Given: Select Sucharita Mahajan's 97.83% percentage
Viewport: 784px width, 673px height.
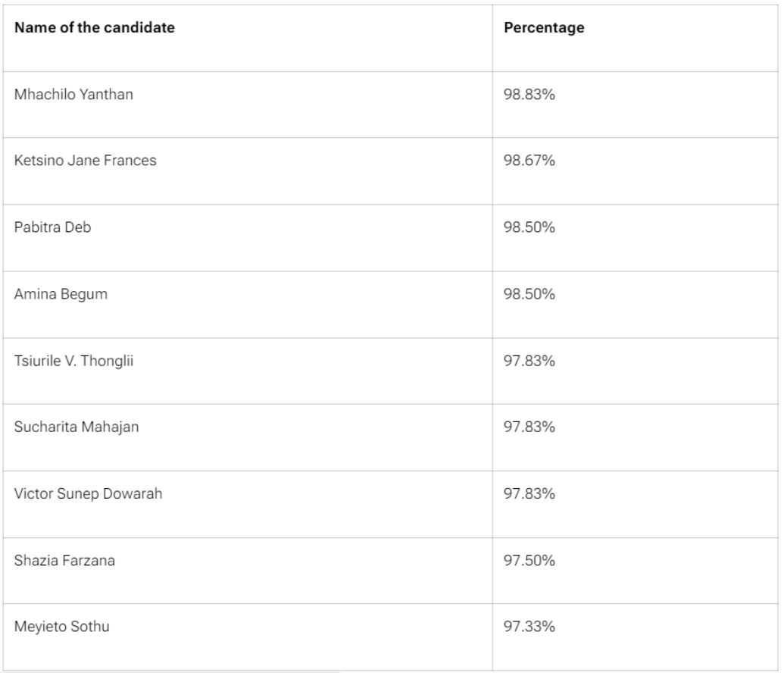Looking at the screenshot, I should coord(529,427).
